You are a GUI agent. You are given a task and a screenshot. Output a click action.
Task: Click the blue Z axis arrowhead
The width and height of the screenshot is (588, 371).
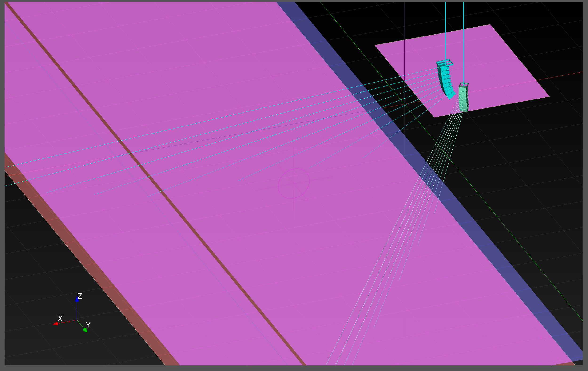(77, 299)
